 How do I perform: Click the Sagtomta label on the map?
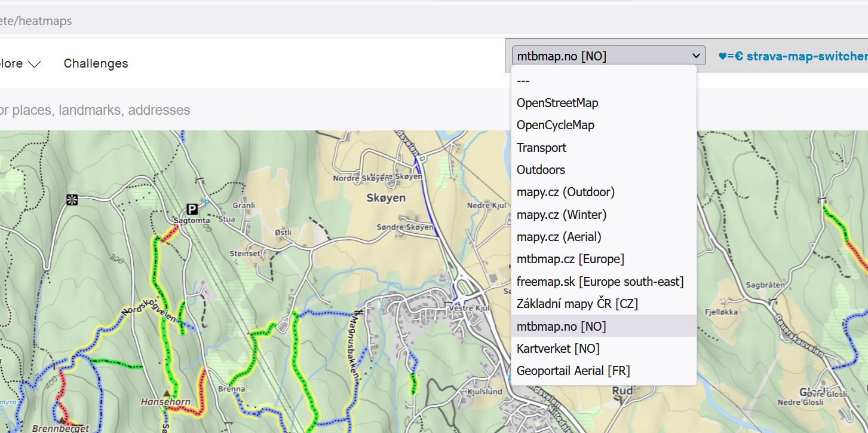click(192, 220)
